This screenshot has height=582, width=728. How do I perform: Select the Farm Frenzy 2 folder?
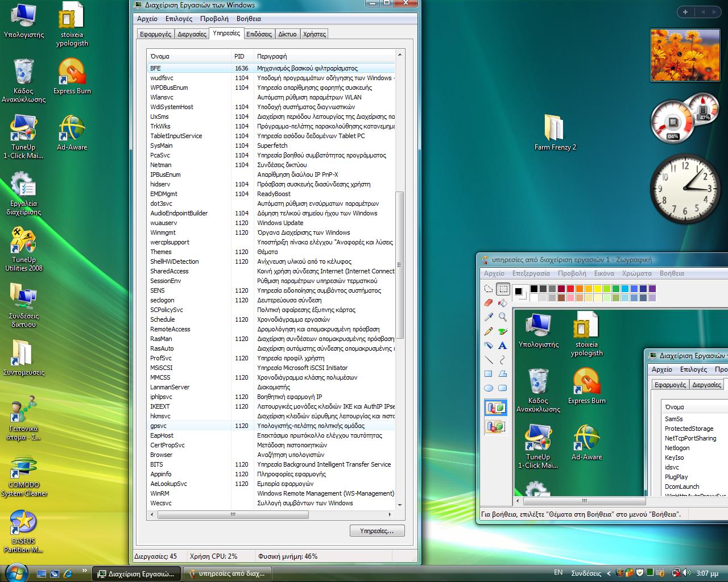[x=555, y=132]
